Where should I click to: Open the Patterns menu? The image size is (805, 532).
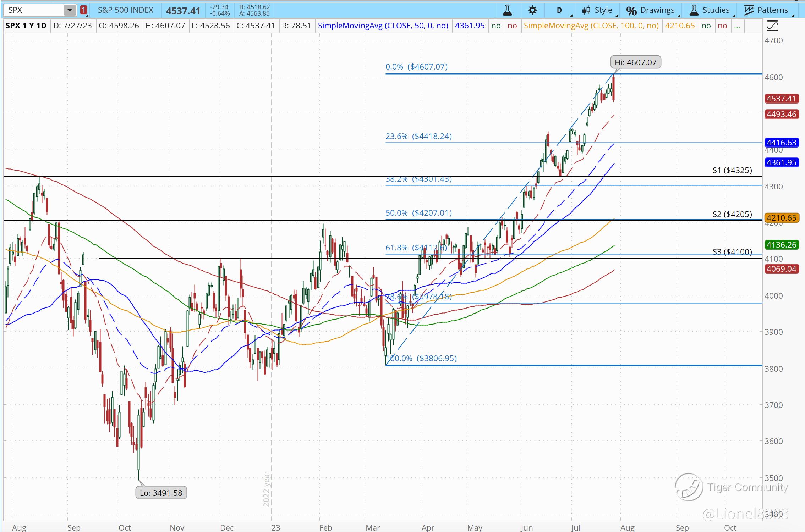[773, 10]
